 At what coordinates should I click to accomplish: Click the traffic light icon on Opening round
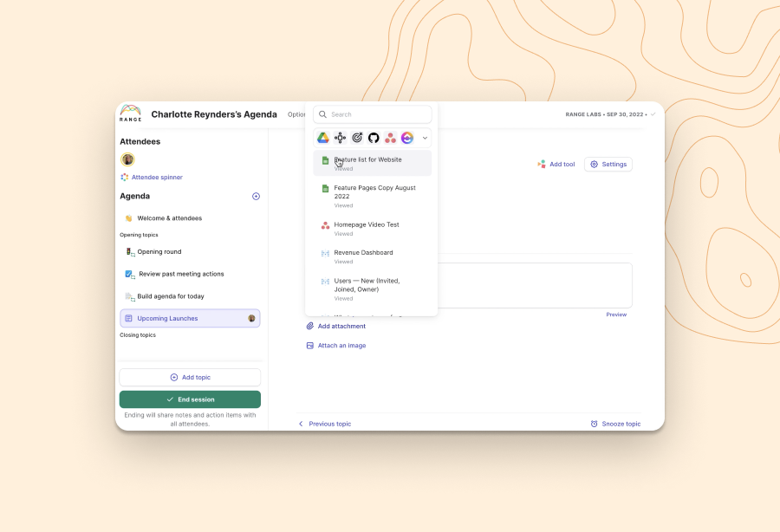129,252
